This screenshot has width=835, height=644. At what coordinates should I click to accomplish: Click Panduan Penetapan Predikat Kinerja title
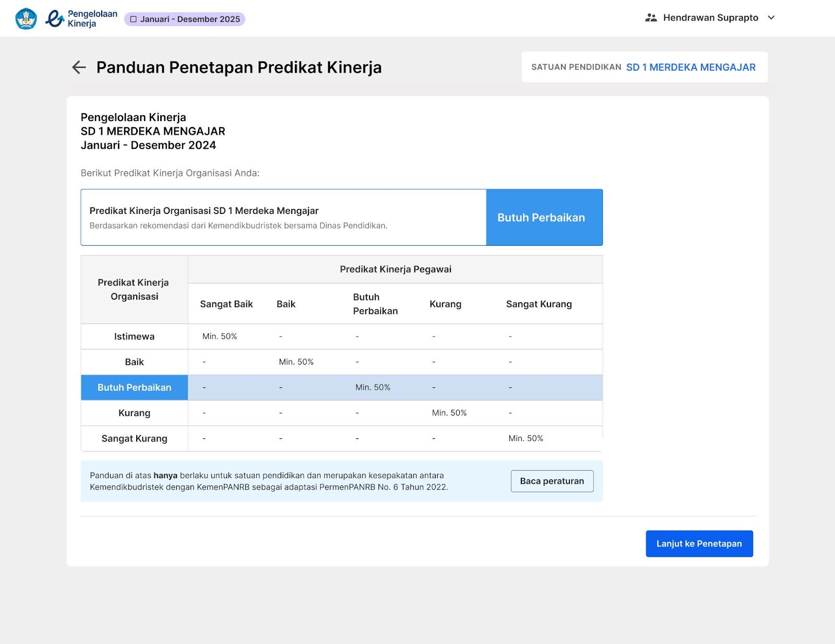pyautogui.click(x=239, y=68)
